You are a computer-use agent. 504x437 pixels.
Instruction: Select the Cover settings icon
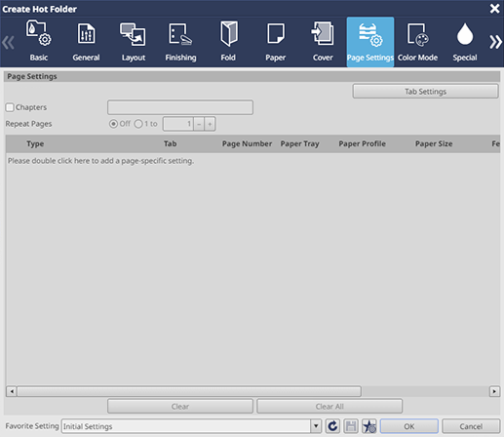323,34
